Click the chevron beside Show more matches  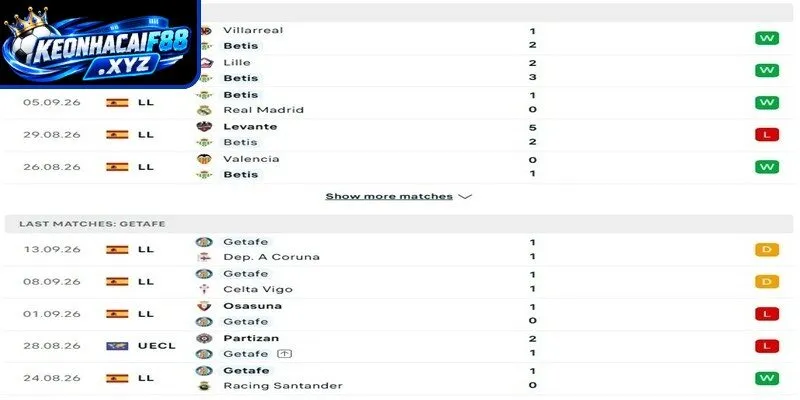pyautogui.click(x=465, y=196)
